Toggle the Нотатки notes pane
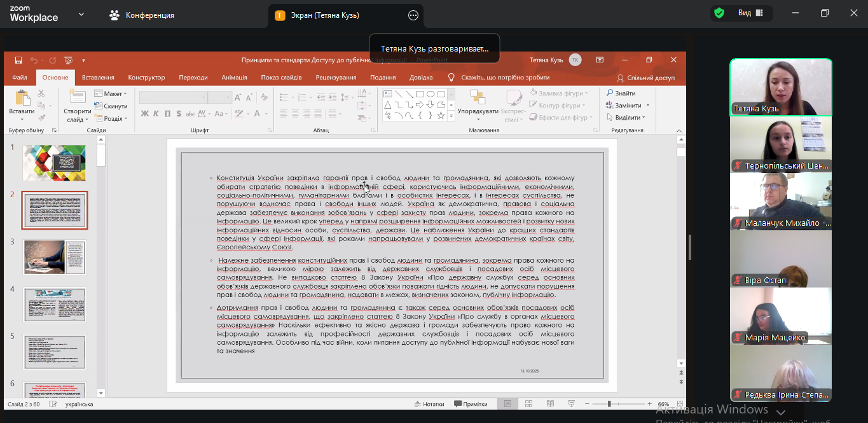Viewport: 868px width, 423px height. coord(429,404)
